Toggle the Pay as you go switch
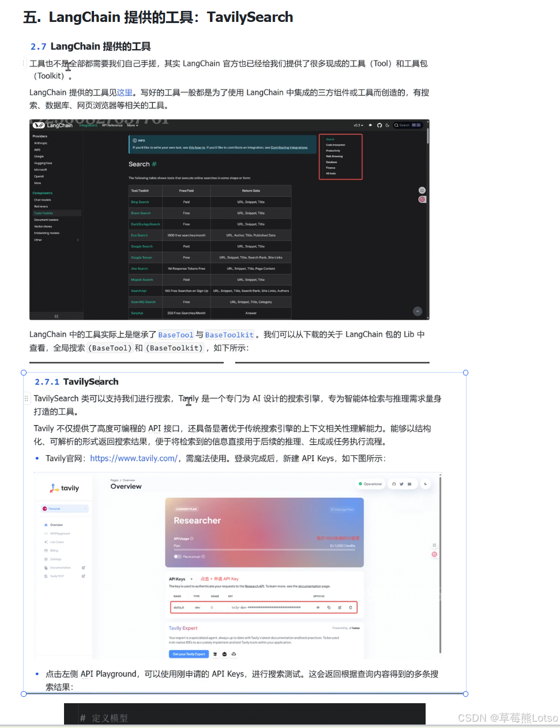The width and height of the screenshot is (560, 728). 178,557
